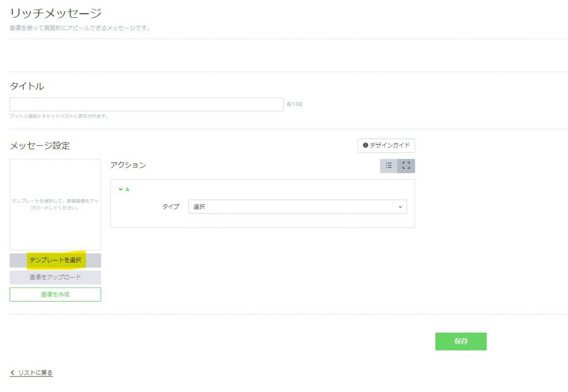This screenshot has height=392, width=568.
Task: Open the タイプ dropdown showing 選択
Action: coord(297,207)
